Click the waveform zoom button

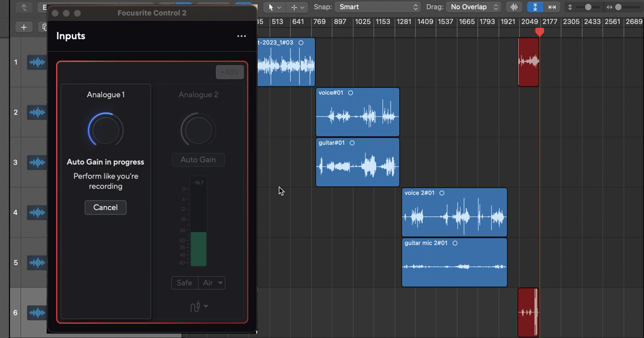tap(515, 7)
